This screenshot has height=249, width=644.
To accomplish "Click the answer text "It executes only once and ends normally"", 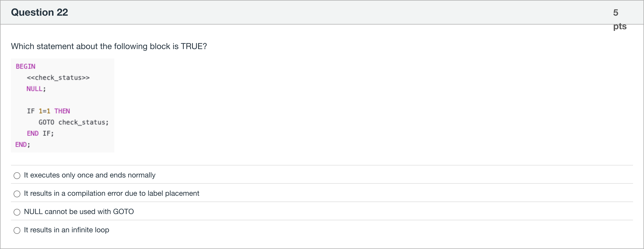I will coord(90,175).
